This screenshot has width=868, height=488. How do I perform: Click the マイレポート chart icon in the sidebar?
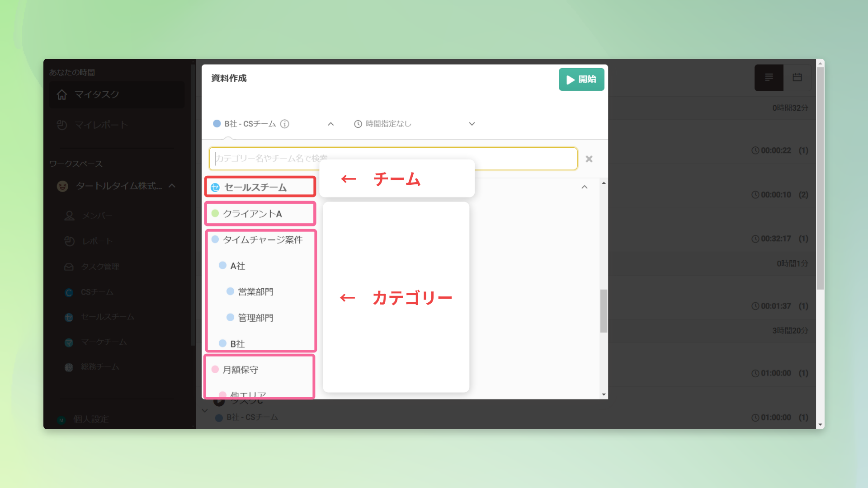62,125
